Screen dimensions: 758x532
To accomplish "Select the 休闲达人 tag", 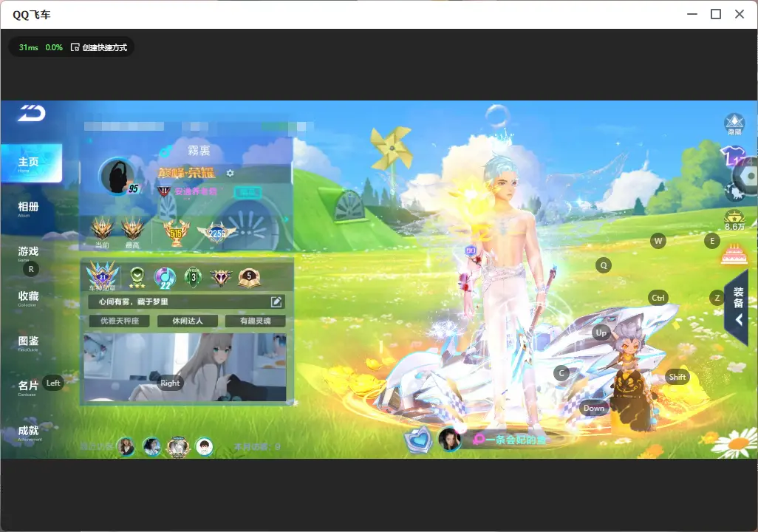I will [188, 321].
